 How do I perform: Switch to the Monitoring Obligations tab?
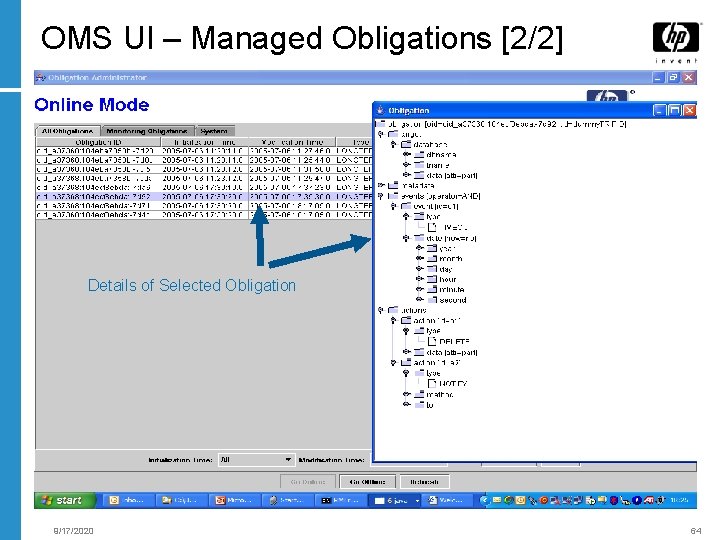click(x=147, y=131)
